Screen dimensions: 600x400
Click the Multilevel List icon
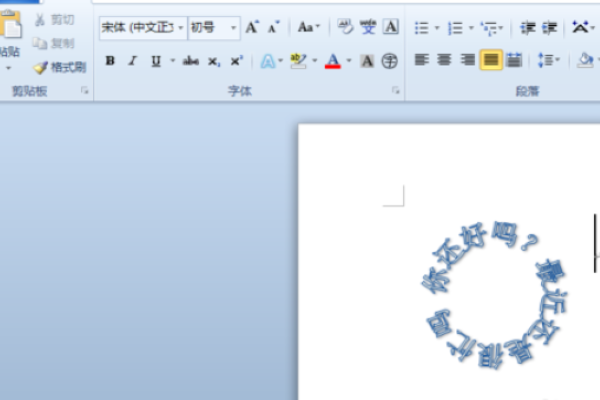click(489, 28)
